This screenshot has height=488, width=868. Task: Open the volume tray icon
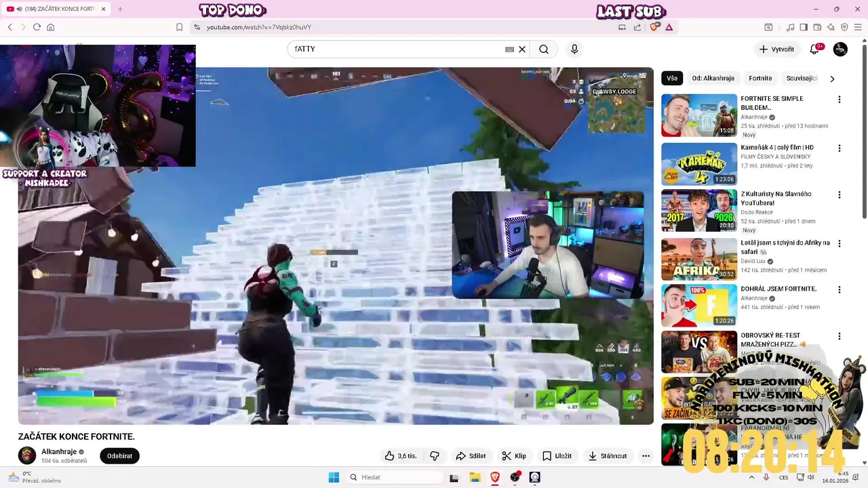(x=811, y=477)
